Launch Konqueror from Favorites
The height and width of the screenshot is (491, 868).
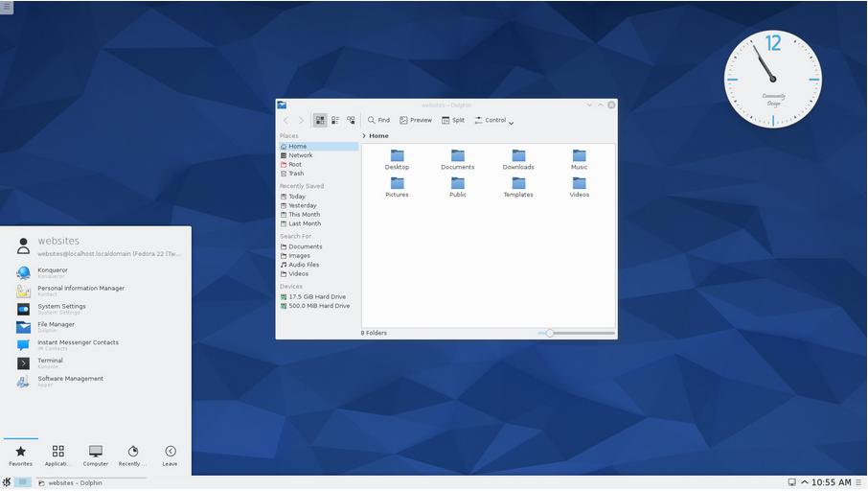94,272
